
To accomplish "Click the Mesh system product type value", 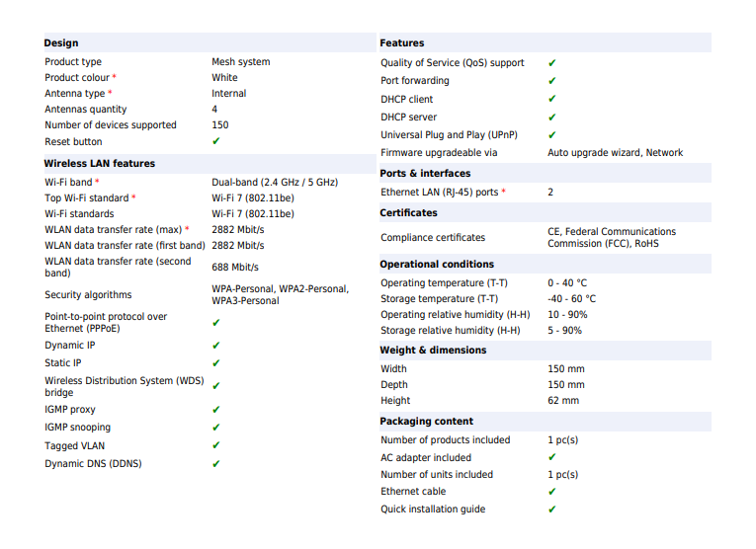I will pyautogui.click(x=240, y=62).
